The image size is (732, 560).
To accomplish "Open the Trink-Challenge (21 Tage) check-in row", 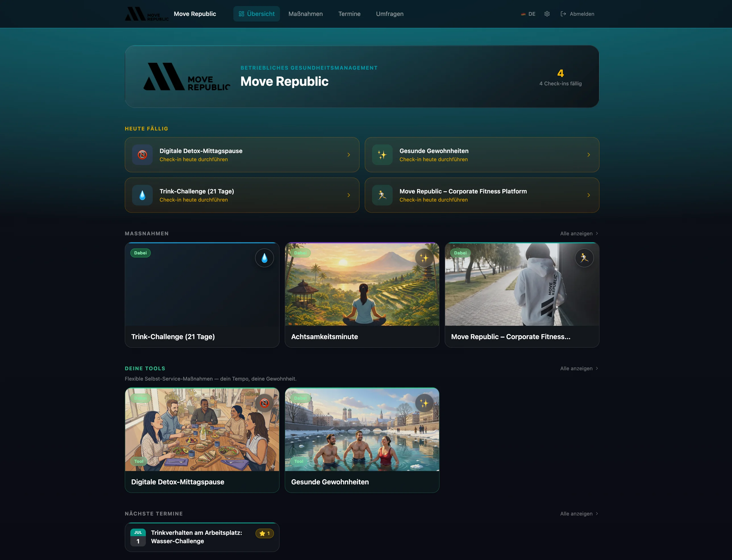I will [x=242, y=195].
